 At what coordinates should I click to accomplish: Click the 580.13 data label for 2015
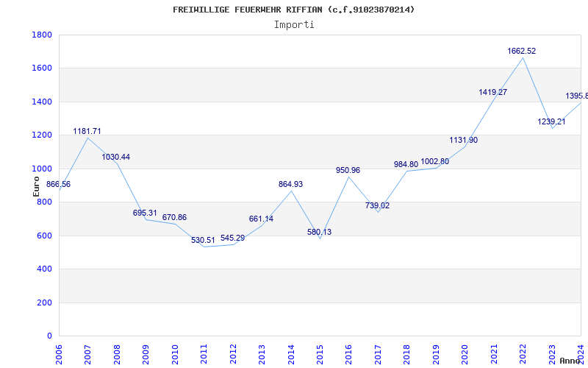(319, 233)
